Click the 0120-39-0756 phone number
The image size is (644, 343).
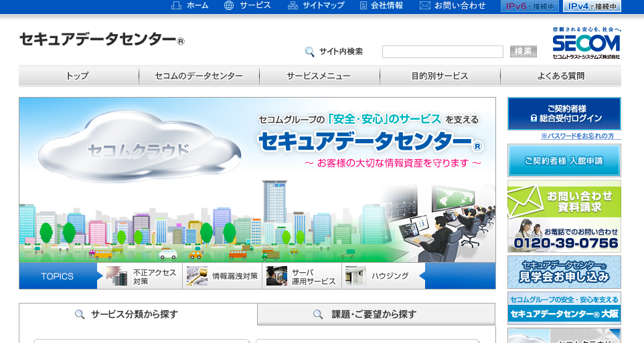(x=566, y=243)
